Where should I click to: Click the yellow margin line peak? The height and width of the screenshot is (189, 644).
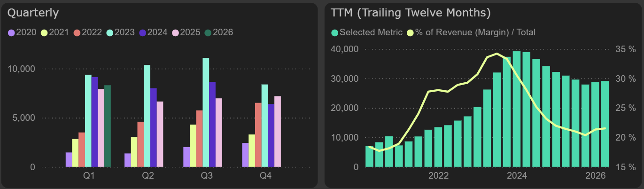(x=496, y=54)
